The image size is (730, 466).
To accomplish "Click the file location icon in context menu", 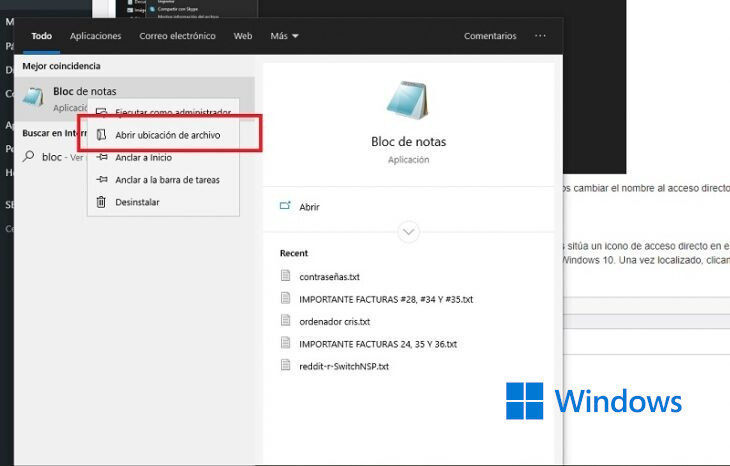I will click(101, 135).
